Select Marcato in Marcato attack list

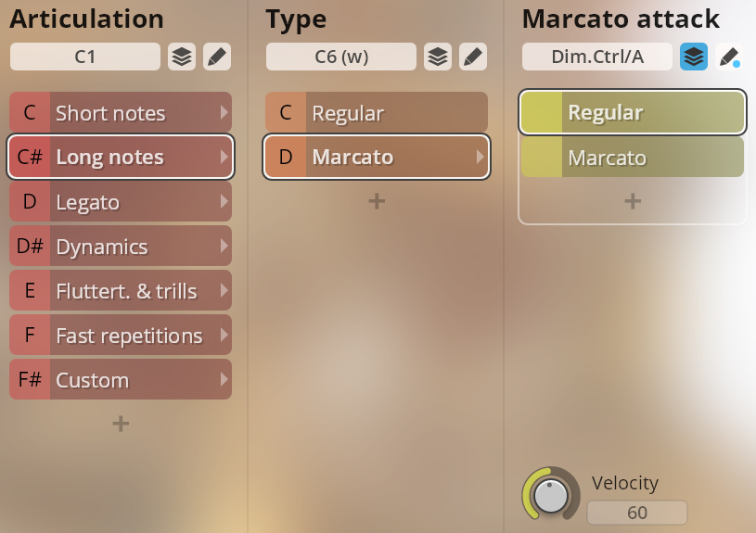[633, 158]
